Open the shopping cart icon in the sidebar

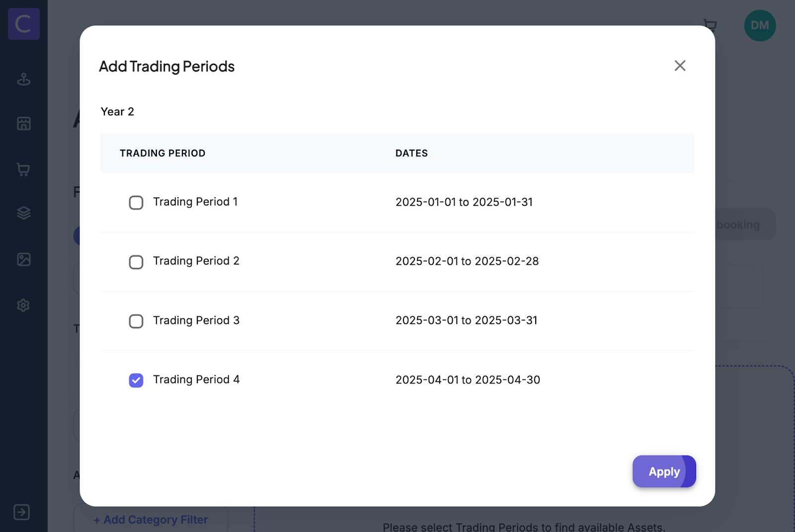pos(23,169)
